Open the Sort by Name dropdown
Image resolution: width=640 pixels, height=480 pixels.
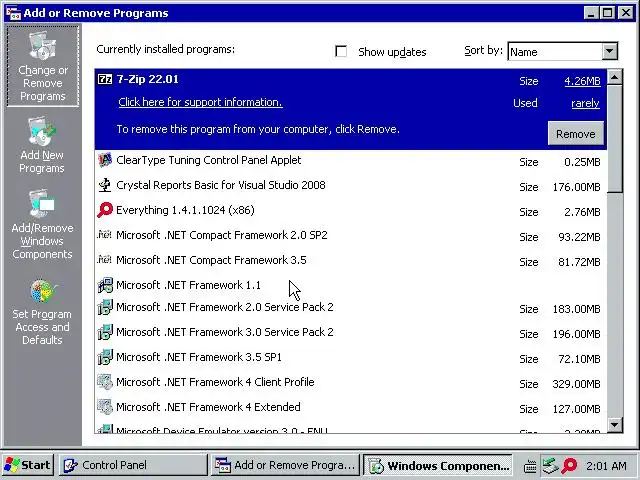[x=609, y=51]
